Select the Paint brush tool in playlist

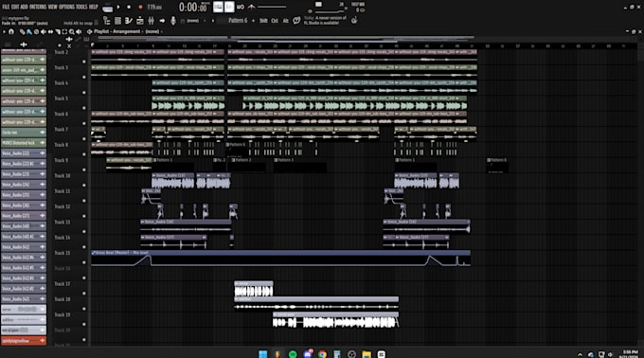(x=29, y=31)
